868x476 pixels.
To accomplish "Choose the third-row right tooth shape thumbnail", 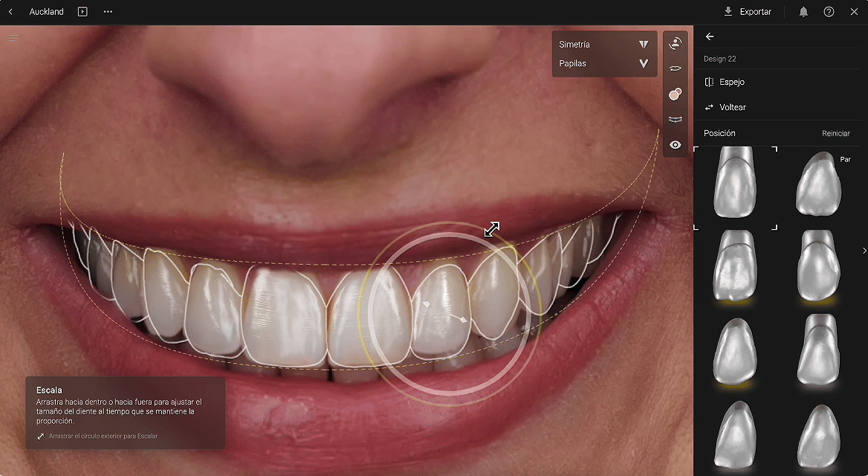I will [x=818, y=350].
